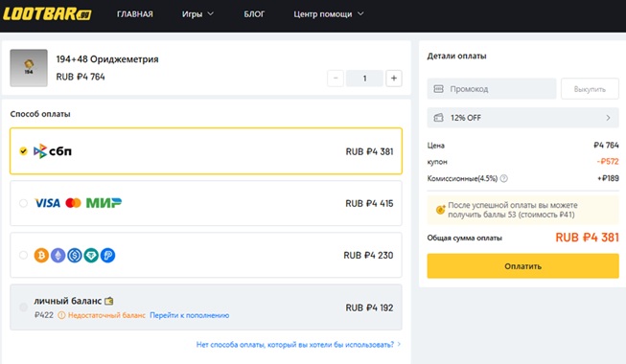Click the blue P crypto icon
626x364 pixels.
point(107,255)
